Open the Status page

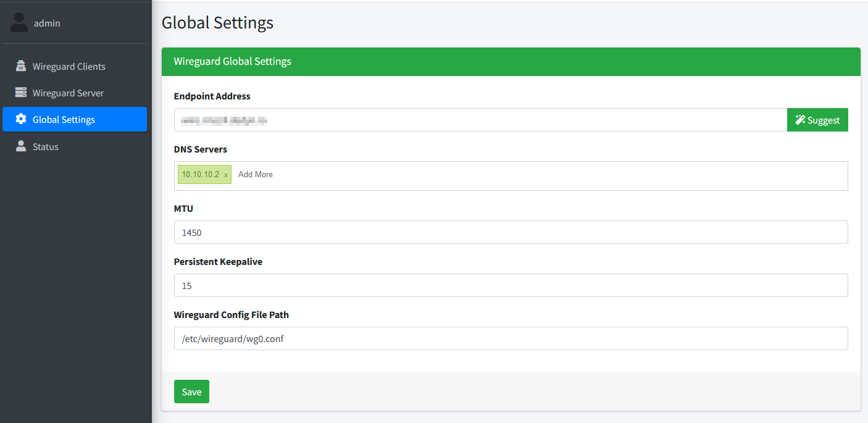pyautogui.click(x=75, y=146)
